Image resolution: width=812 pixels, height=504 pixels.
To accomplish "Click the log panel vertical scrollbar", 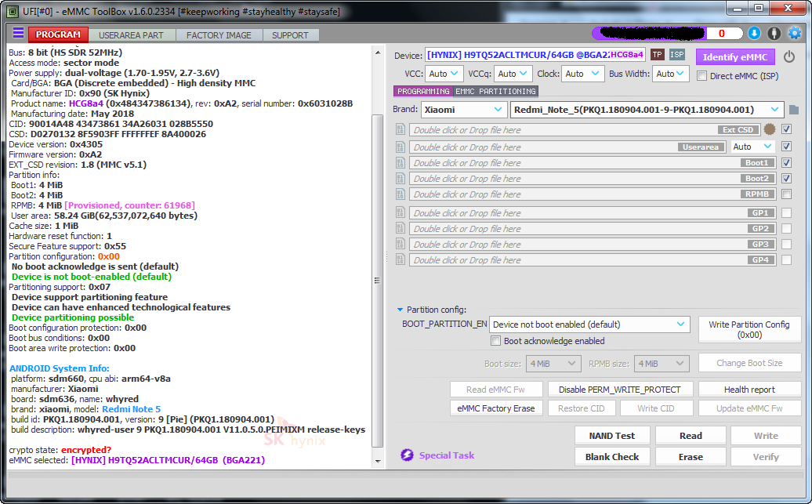I will (378, 280).
